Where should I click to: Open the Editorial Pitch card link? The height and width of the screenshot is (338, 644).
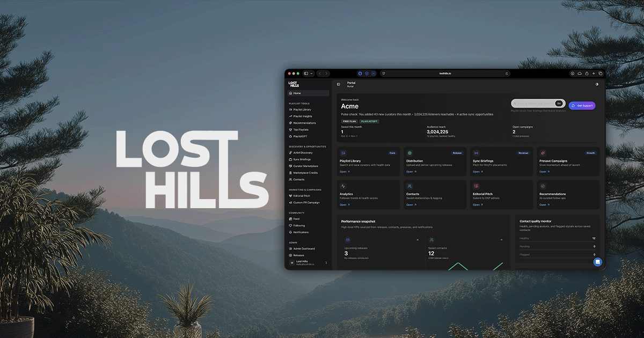pos(478,205)
